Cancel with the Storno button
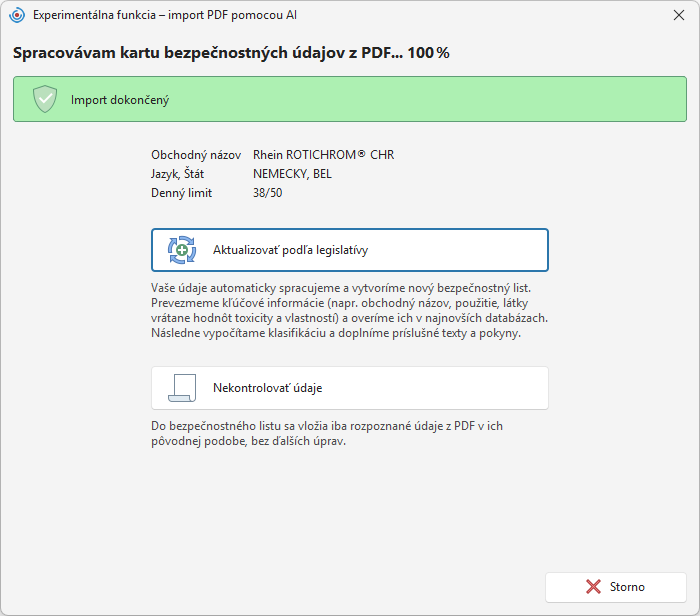 (616, 587)
